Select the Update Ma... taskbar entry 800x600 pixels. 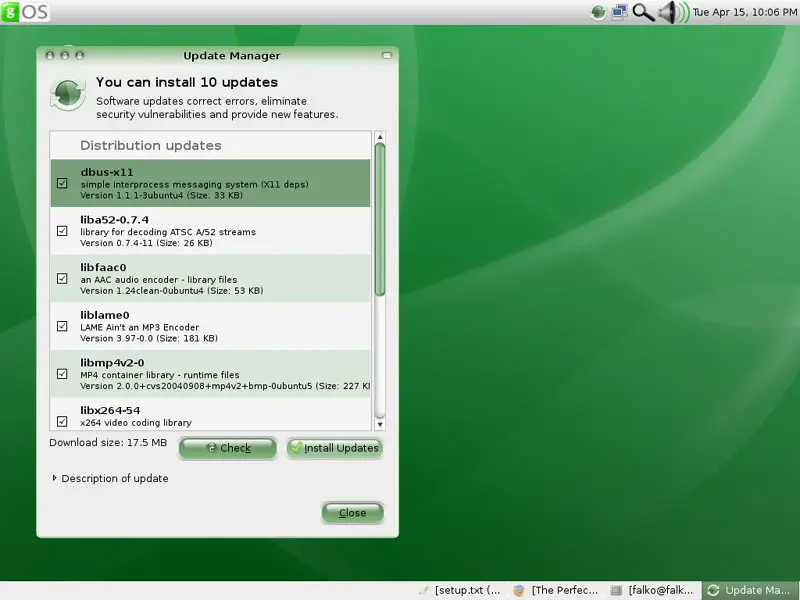click(x=749, y=590)
